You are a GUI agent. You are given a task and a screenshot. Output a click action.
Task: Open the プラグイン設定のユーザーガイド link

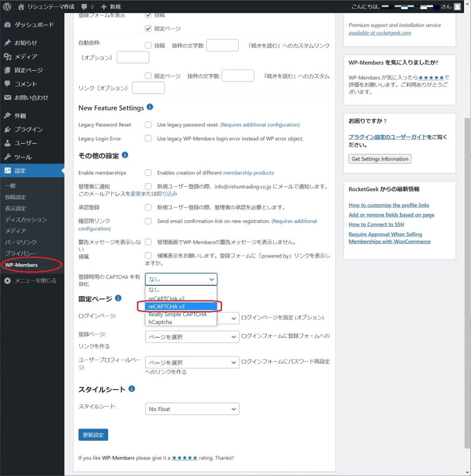click(387, 137)
